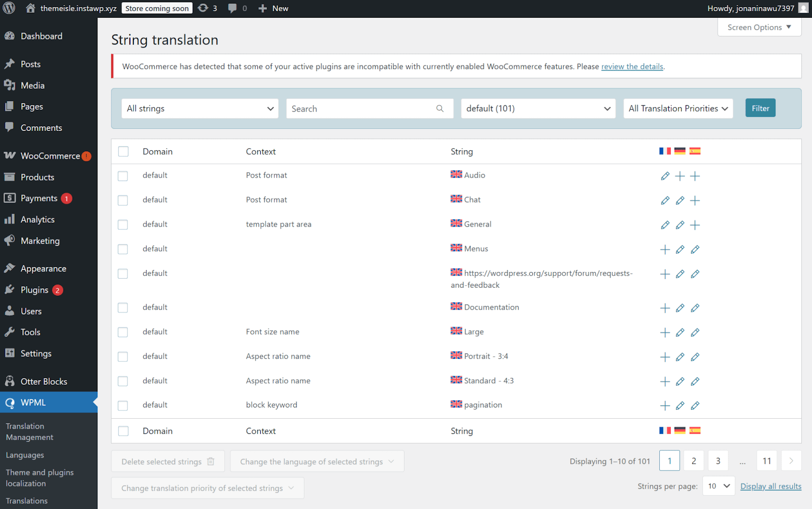
Task: Open the All strings dropdown
Action: pos(200,109)
